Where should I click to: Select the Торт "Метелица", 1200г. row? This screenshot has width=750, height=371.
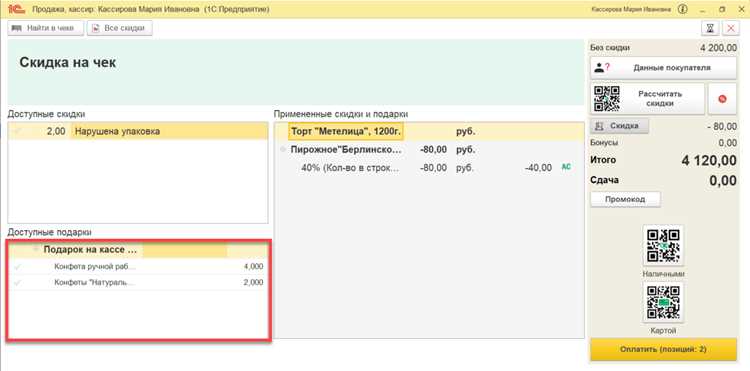coord(429,131)
